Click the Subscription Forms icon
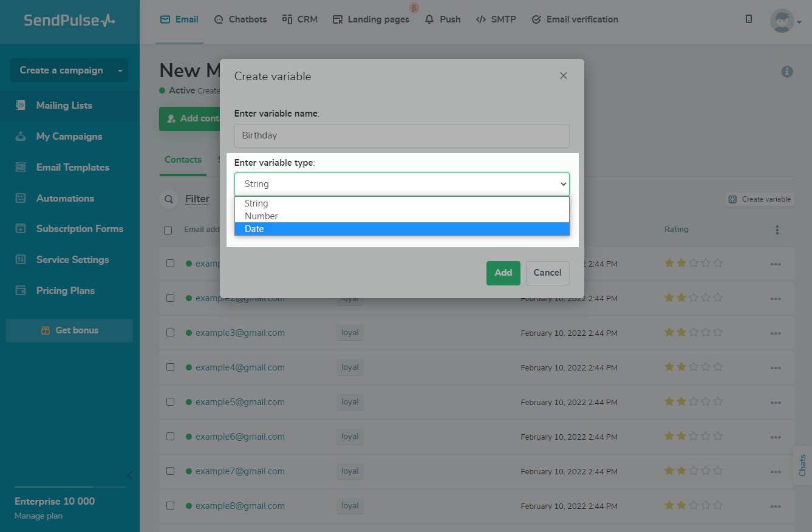Viewport: 812px width, 532px height. (x=21, y=229)
